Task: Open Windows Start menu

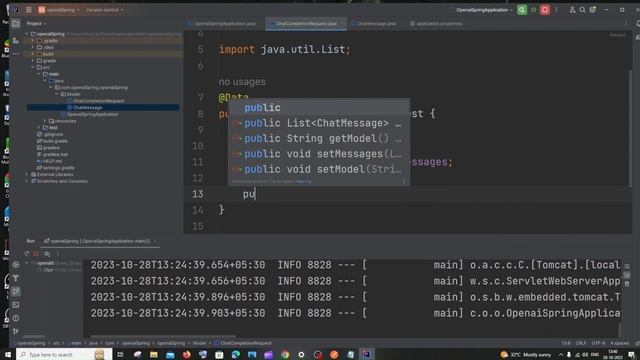Action: click(8, 355)
